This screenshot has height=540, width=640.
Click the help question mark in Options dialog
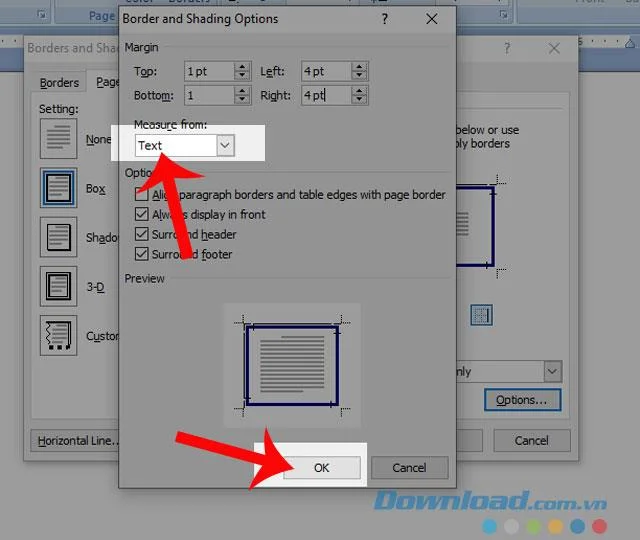(x=384, y=19)
